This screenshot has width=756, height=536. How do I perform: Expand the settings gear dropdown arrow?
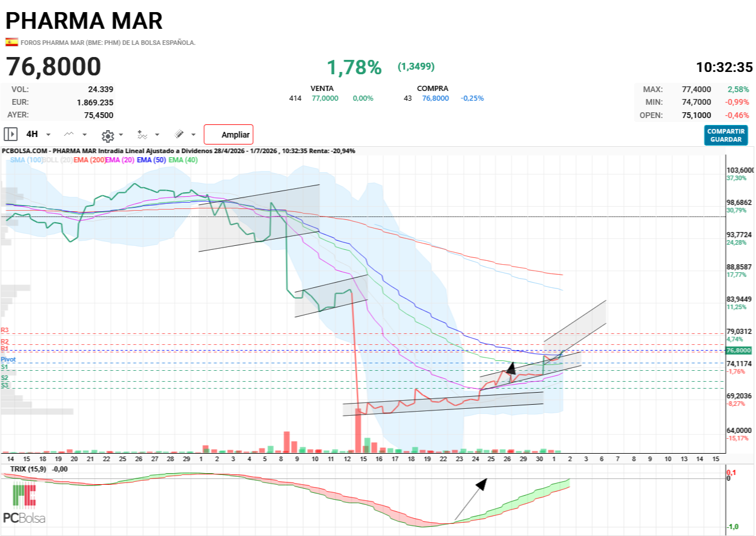[x=121, y=135]
